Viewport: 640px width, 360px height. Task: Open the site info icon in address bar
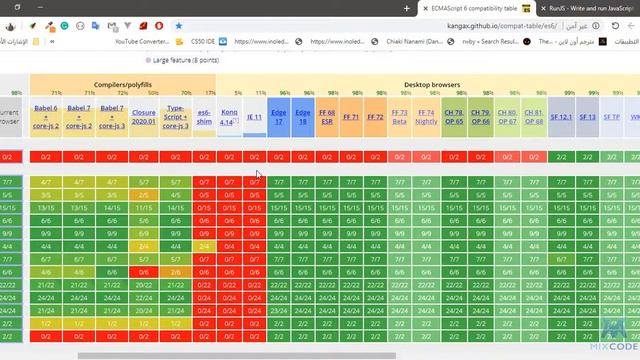(596, 26)
